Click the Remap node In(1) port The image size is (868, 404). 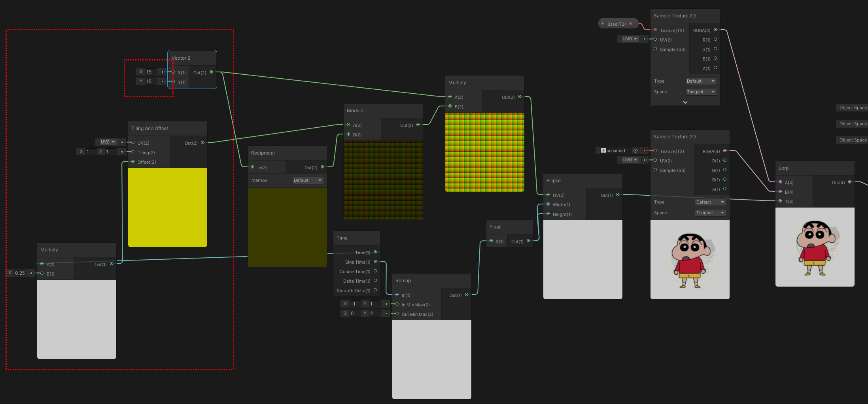(397, 295)
